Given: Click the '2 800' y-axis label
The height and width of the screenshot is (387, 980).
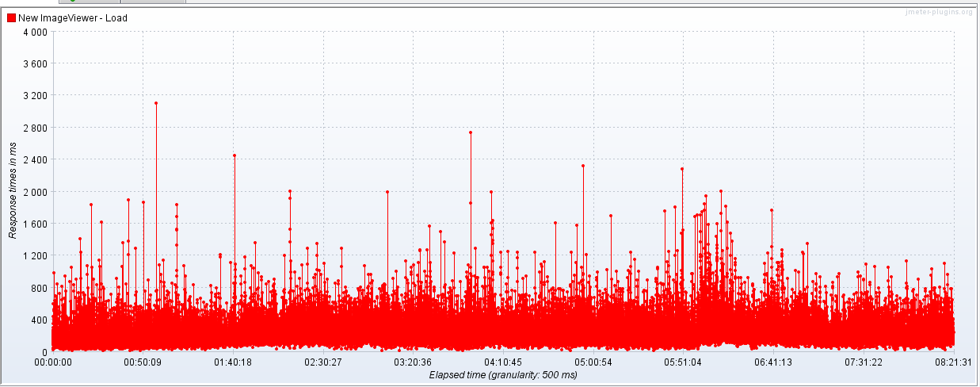Looking at the screenshot, I should 36,128.
